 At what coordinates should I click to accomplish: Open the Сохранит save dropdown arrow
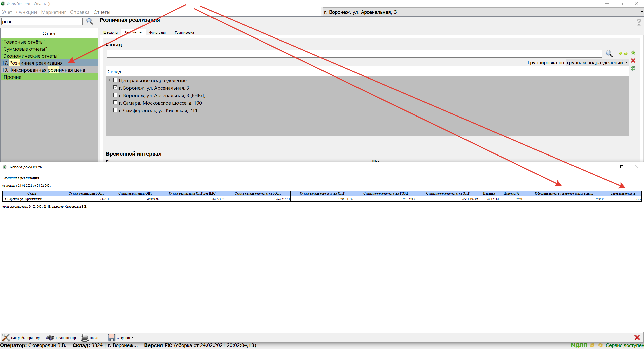pyautogui.click(x=132, y=338)
